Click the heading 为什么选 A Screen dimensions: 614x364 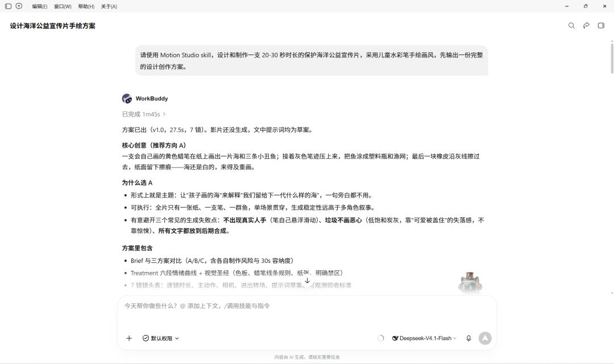(137, 183)
